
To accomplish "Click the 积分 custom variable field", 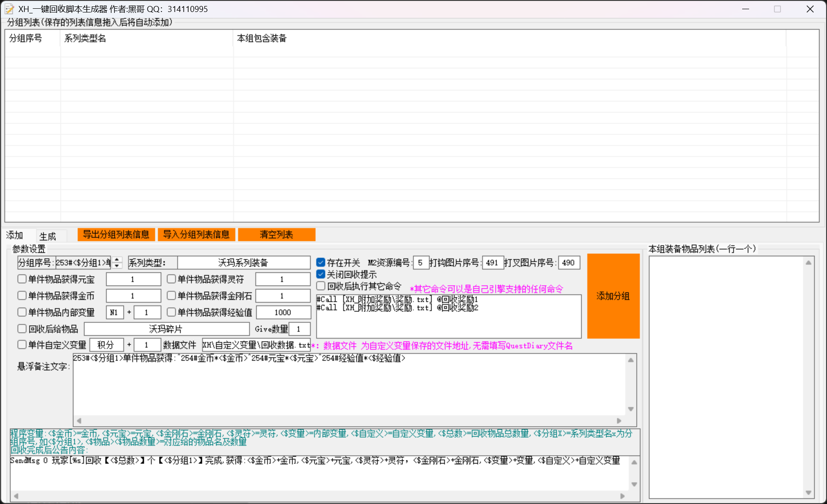I will [106, 345].
